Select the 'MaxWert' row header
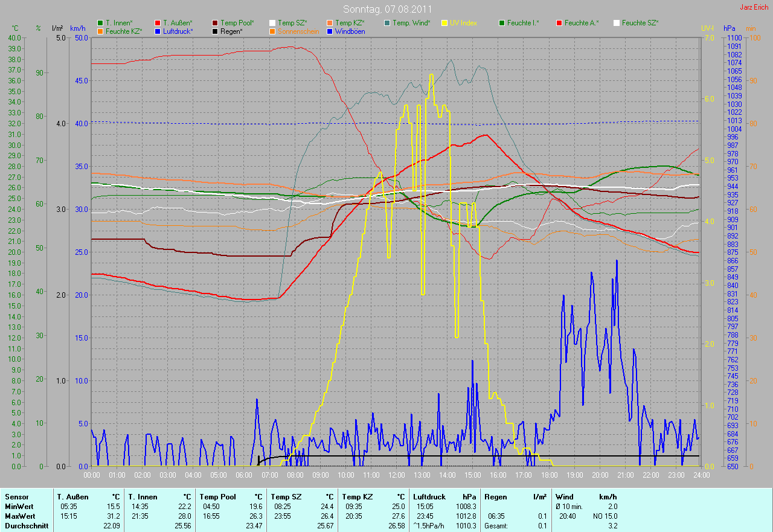773x532 pixels. coord(20,516)
